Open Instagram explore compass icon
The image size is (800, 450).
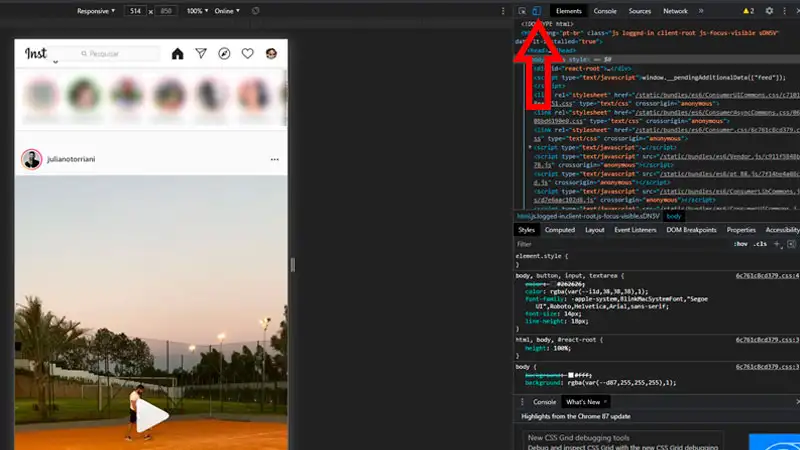[x=224, y=54]
